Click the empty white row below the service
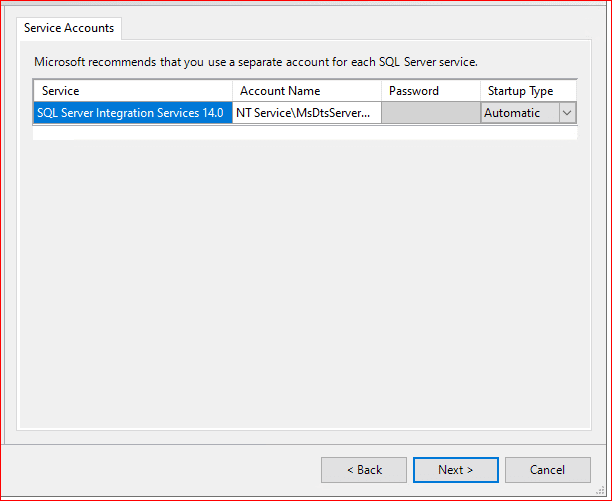The width and height of the screenshot is (612, 501). coord(304,132)
